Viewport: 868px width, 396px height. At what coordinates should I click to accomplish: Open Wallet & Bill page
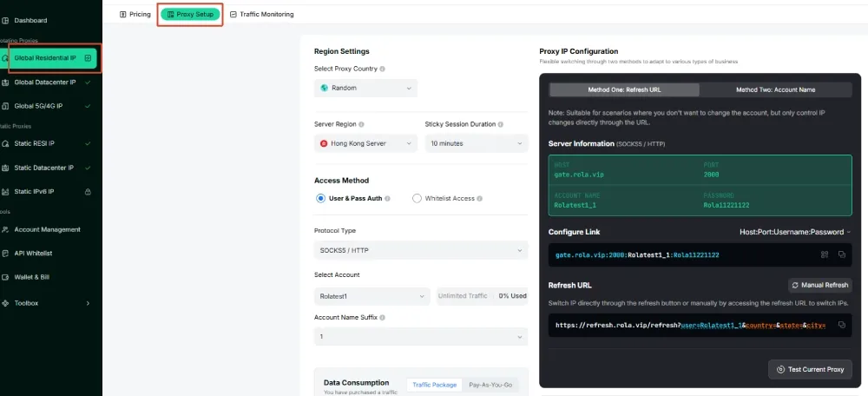(31, 277)
